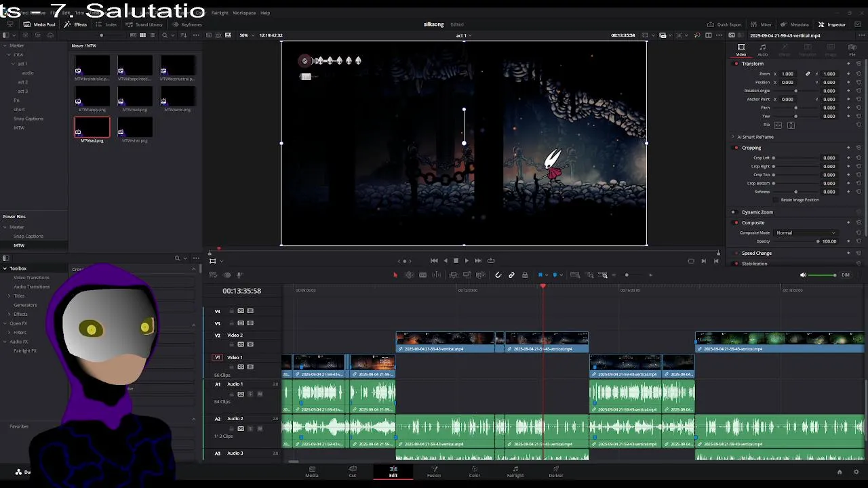Toggle the Speed Change enable switch
The image size is (868, 488).
click(736, 253)
